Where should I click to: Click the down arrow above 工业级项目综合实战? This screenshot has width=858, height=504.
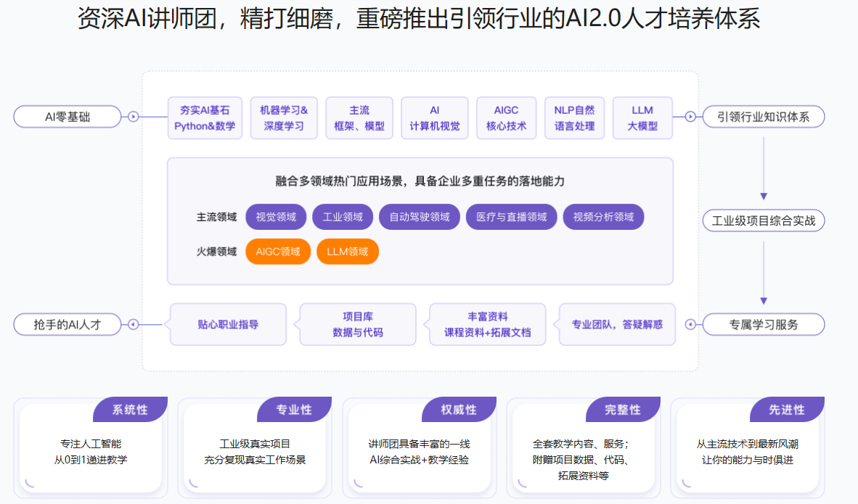764,196
